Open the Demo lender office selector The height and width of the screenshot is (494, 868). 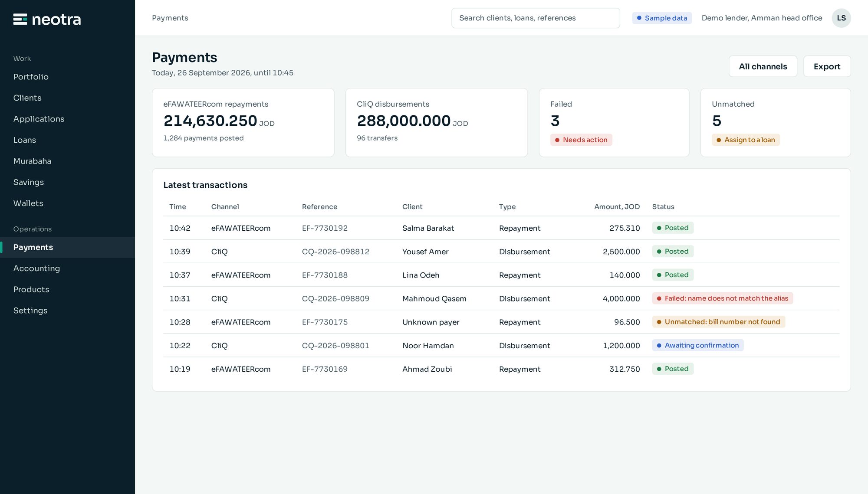[762, 18]
